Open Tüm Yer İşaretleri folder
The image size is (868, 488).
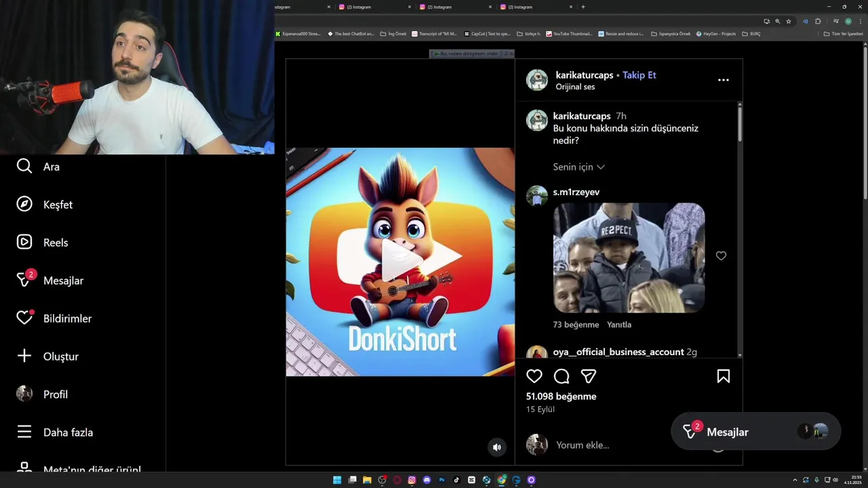(x=844, y=34)
